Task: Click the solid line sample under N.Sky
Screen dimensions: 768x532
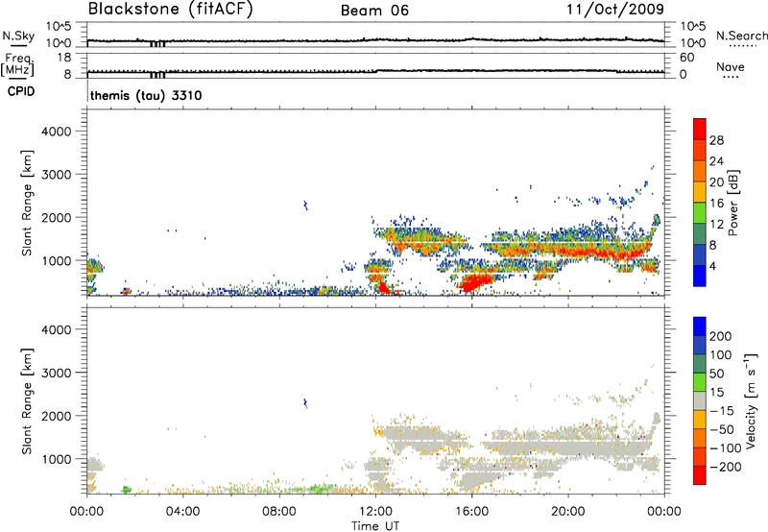Action: [x=17, y=46]
